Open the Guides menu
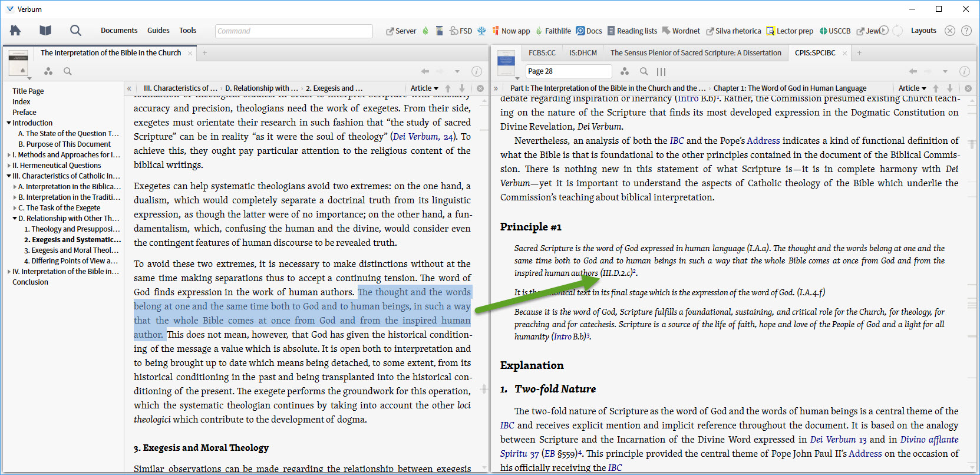980x475 pixels. (x=159, y=31)
